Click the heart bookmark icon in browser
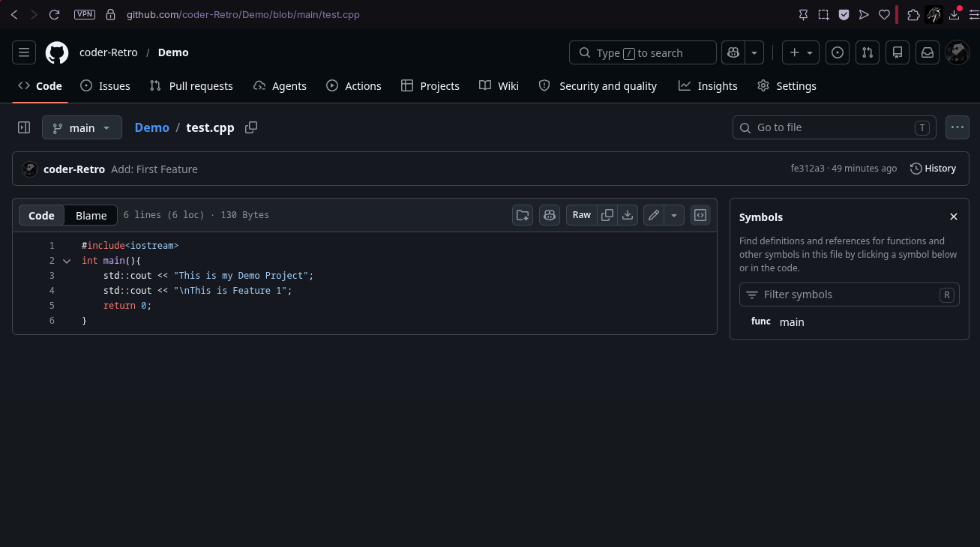 (884, 14)
